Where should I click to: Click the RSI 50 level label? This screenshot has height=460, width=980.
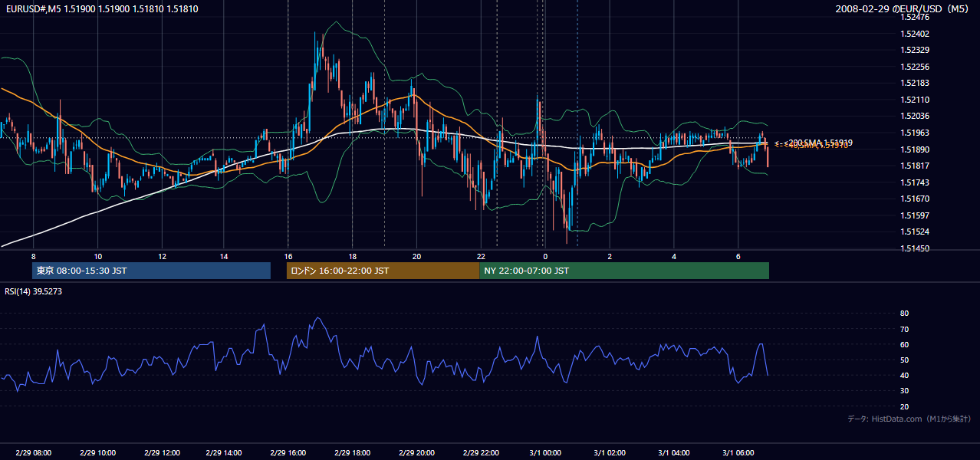904,360
